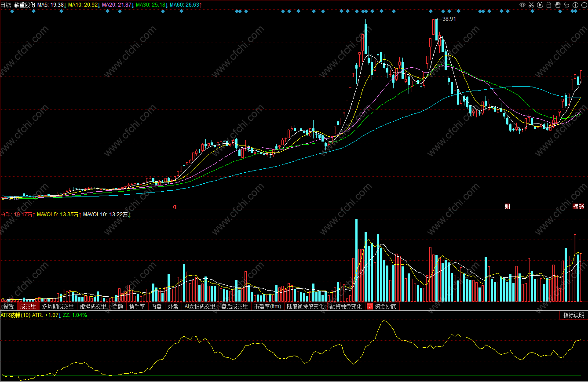Viewport: 588px width, 382px height.
Task: Open the 设置 settings tab
Action: [x=8, y=306]
